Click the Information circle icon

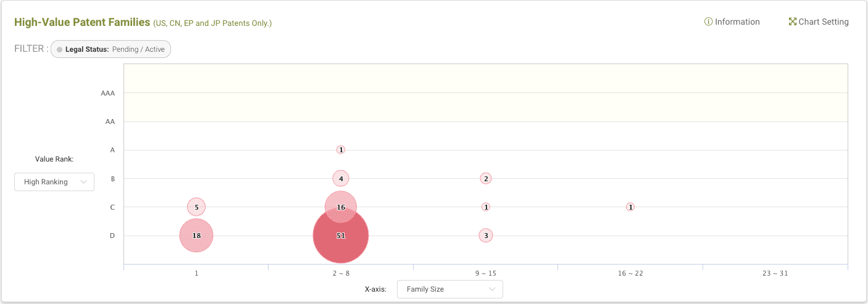coord(708,22)
